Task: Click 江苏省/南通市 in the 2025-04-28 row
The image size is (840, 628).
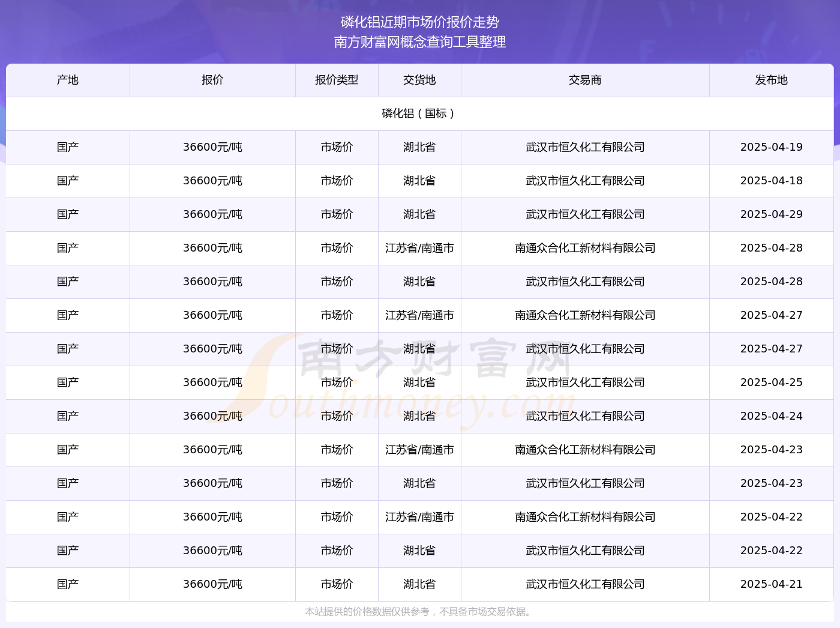Action: [419, 248]
